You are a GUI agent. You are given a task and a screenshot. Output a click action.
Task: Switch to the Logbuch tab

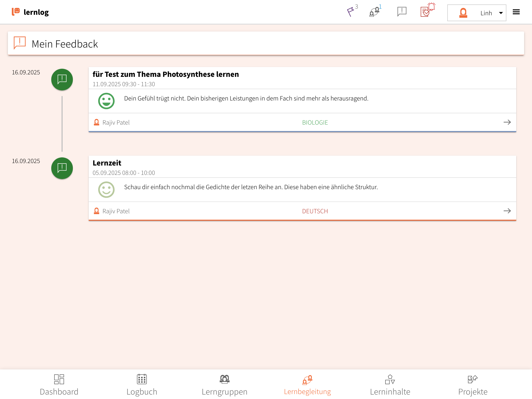142,385
